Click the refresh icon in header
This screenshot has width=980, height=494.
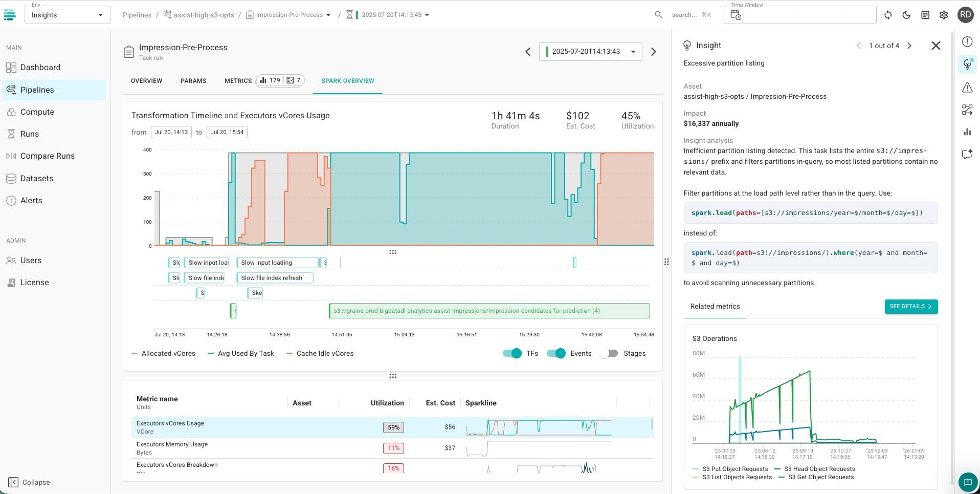pyautogui.click(x=888, y=15)
